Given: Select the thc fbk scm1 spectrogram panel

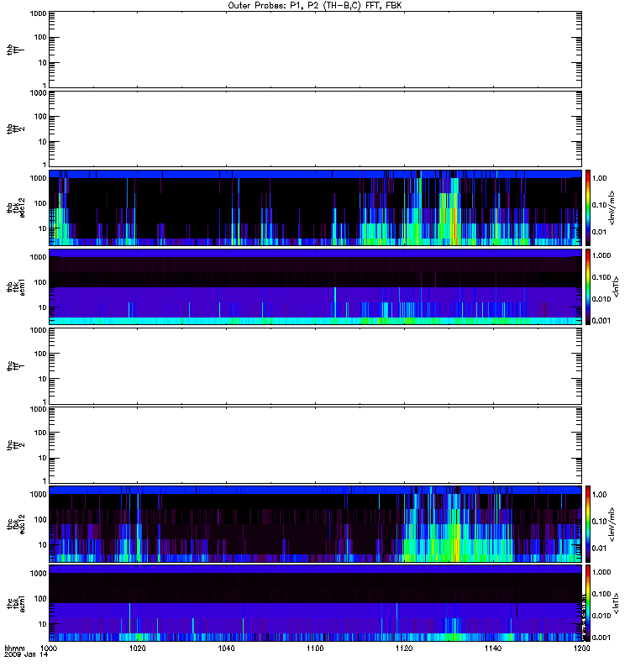Looking at the screenshot, I should pyautogui.click(x=315, y=603).
